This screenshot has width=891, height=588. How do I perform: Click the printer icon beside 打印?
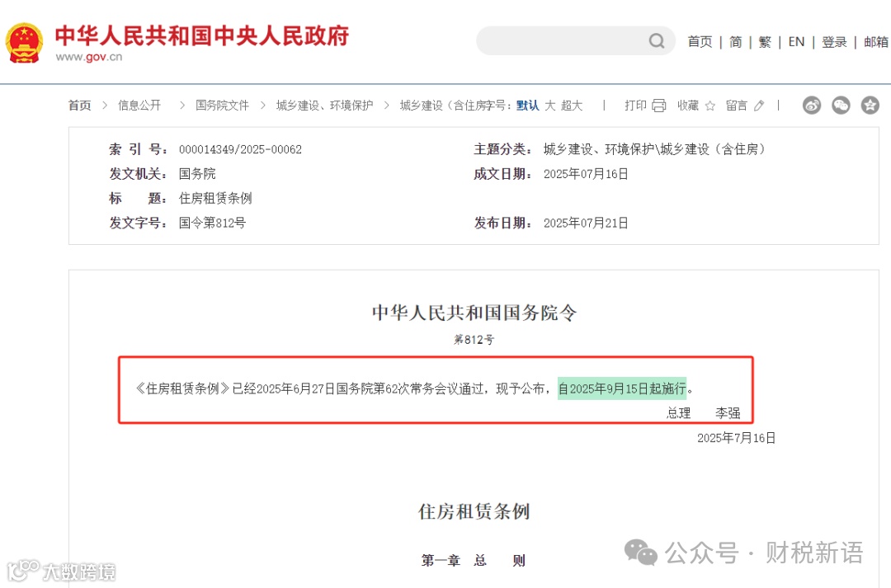point(658,106)
